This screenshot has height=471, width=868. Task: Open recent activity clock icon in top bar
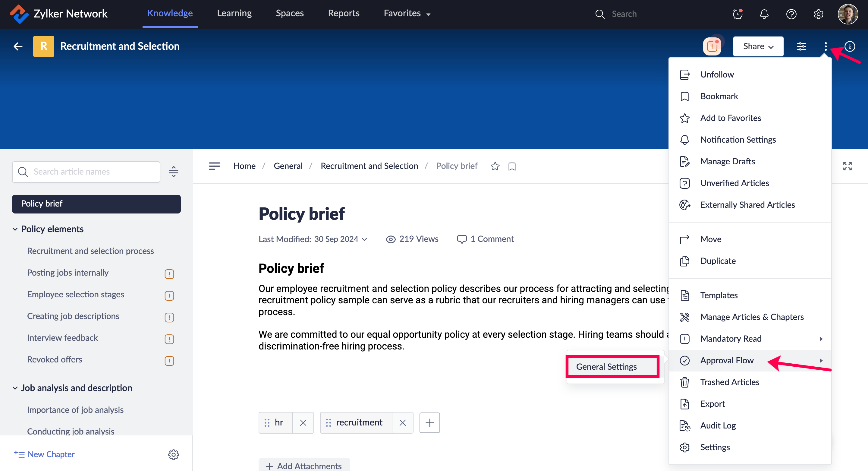737,14
